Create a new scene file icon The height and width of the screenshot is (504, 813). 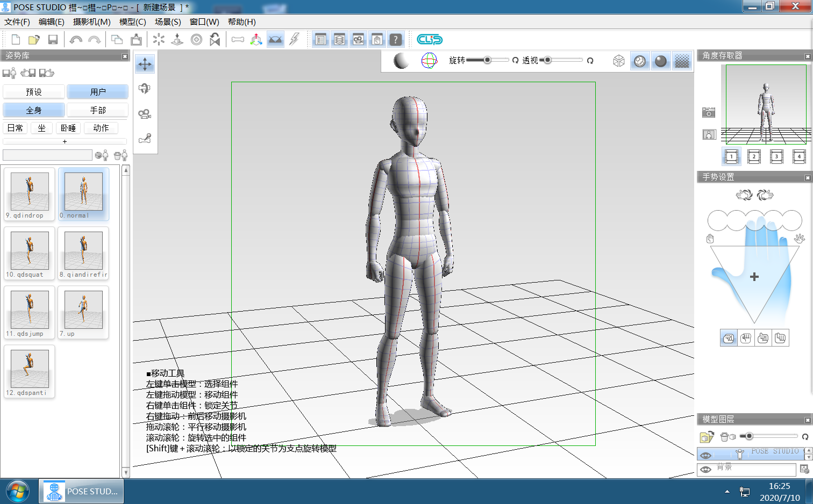[16, 40]
